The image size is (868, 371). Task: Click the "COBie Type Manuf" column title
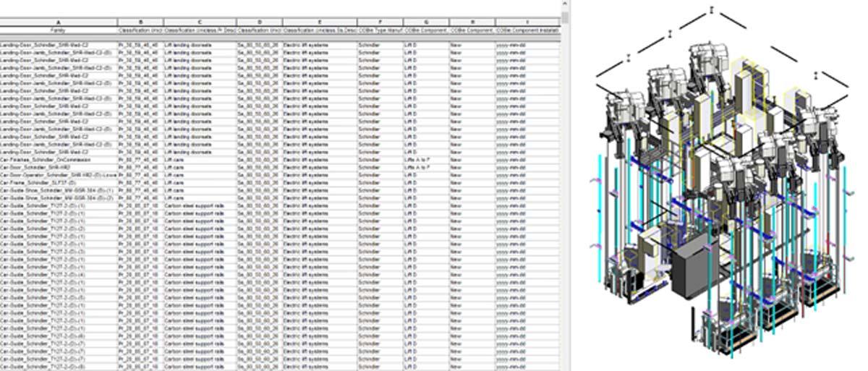pyautogui.click(x=380, y=30)
